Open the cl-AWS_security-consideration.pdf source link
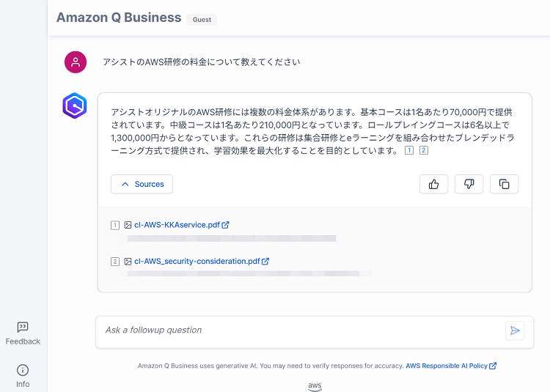This screenshot has width=550, height=392. coord(197,262)
